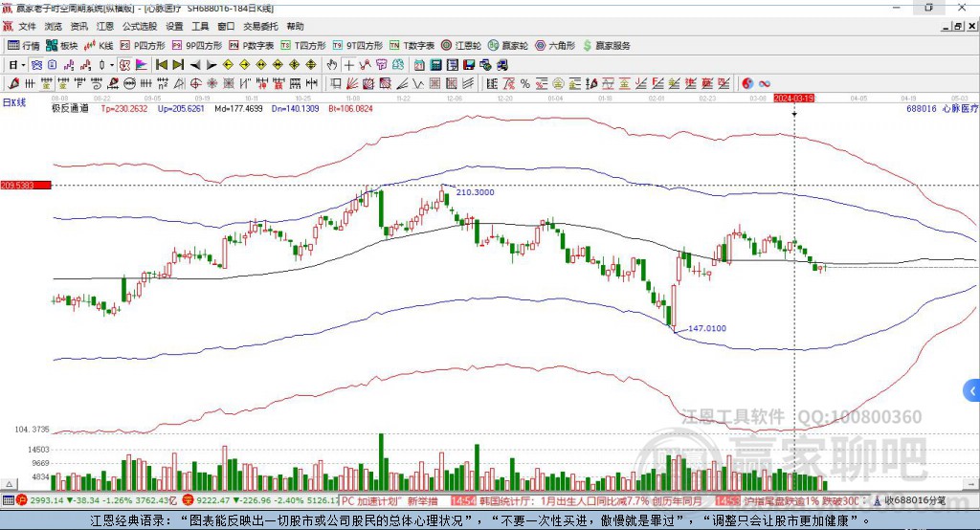Click the colorful flag icon

(x=142, y=65)
